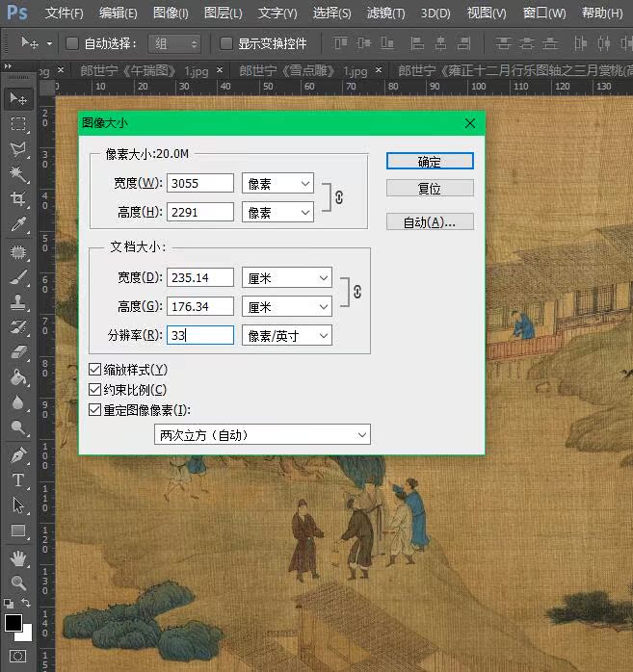
Task: Click the resolution field showing 33
Action: [200, 335]
